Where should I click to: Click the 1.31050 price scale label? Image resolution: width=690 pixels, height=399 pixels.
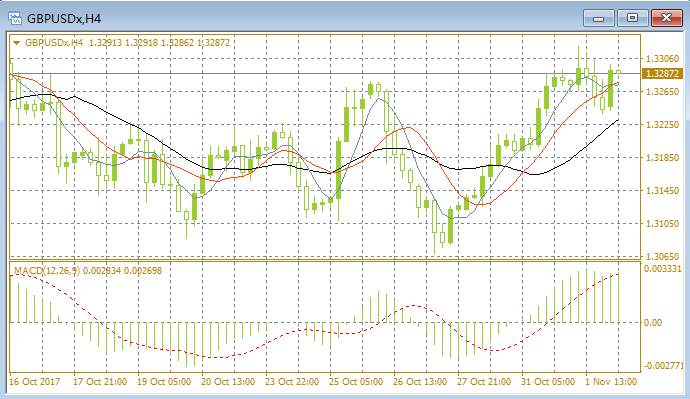tap(662, 223)
